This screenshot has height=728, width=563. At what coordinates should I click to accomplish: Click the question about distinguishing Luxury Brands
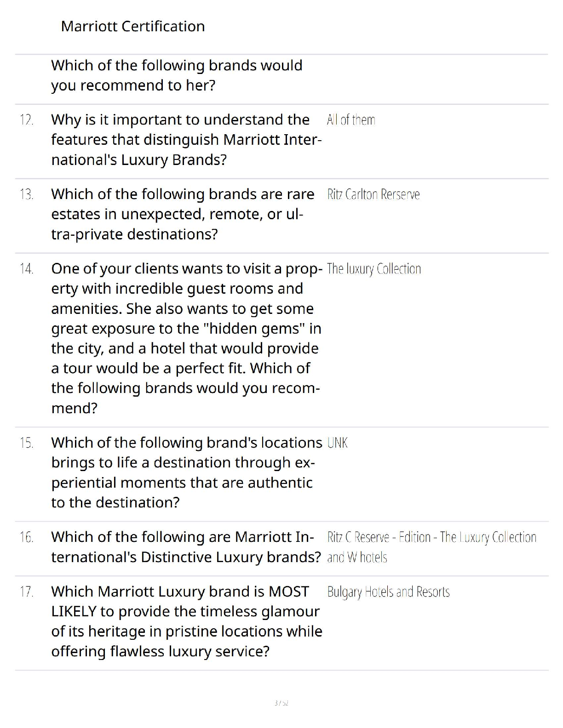click(186, 140)
